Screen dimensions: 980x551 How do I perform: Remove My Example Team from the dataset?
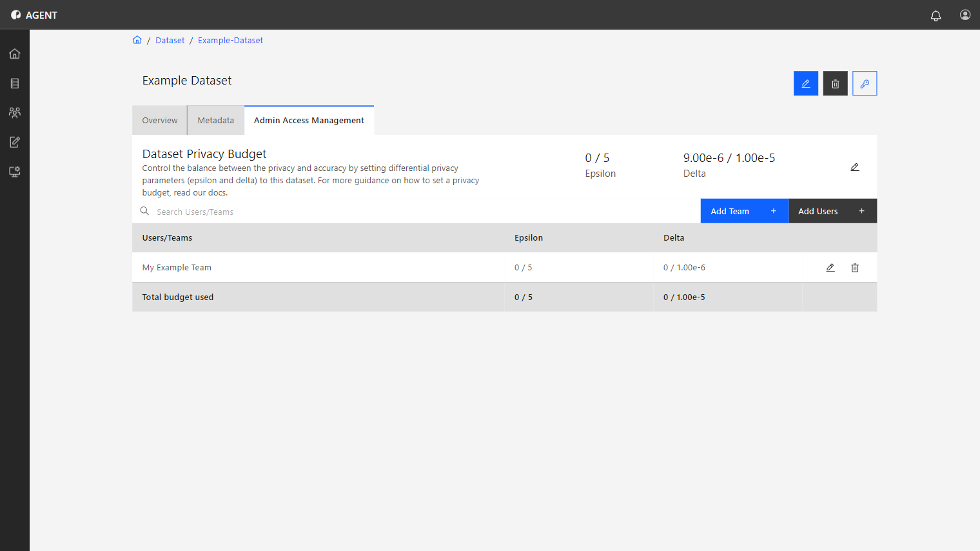click(855, 268)
